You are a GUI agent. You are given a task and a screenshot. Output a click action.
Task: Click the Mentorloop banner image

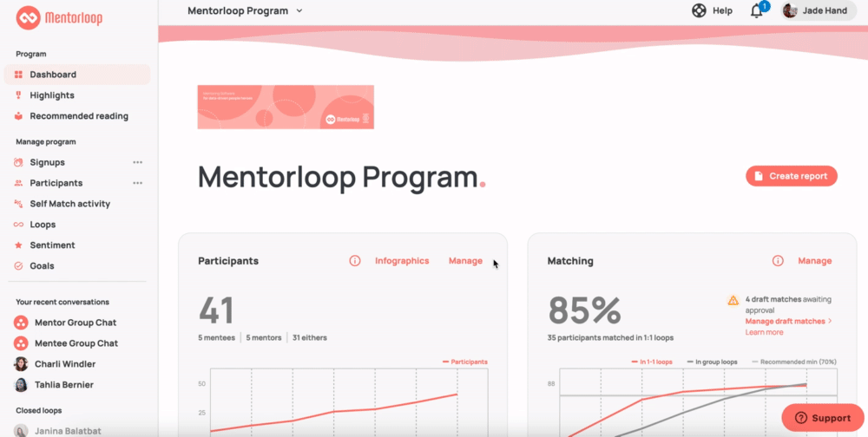click(286, 107)
